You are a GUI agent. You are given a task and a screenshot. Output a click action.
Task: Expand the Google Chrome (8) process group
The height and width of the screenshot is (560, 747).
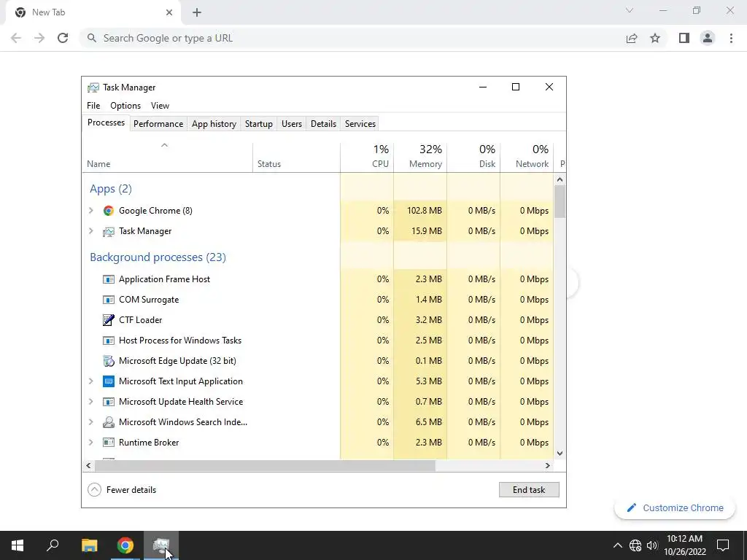[91, 211]
